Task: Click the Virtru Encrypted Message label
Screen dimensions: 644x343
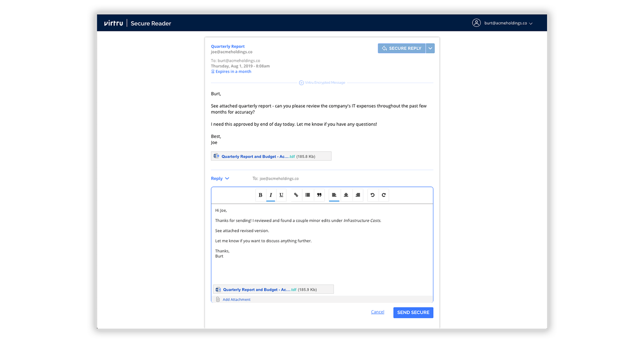Action: (325, 83)
